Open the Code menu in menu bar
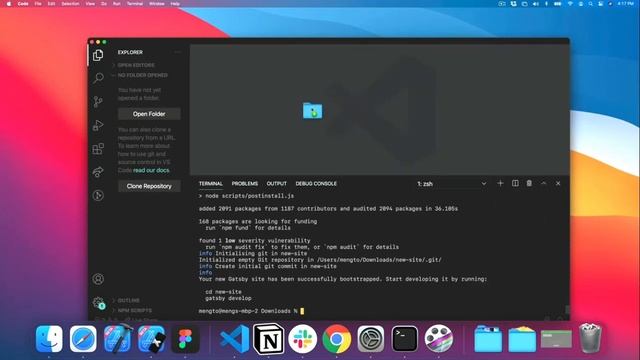Screen dimensions: 640x360 pyautogui.click(x=23, y=4)
